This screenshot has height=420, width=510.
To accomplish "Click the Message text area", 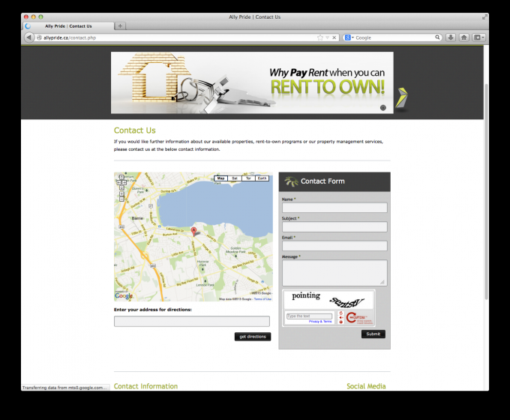I will click(x=334, y=272).
